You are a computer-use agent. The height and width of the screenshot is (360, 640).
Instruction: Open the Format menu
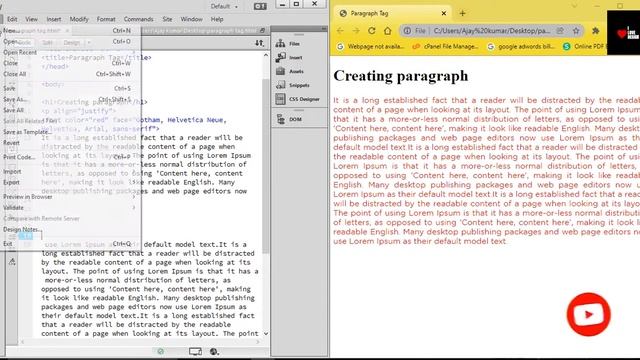pyautogui.click(x=106, y=19)
